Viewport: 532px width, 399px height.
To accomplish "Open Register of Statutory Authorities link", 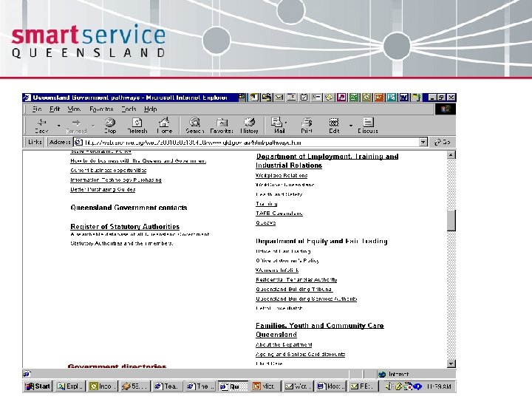I will point(125,227).
